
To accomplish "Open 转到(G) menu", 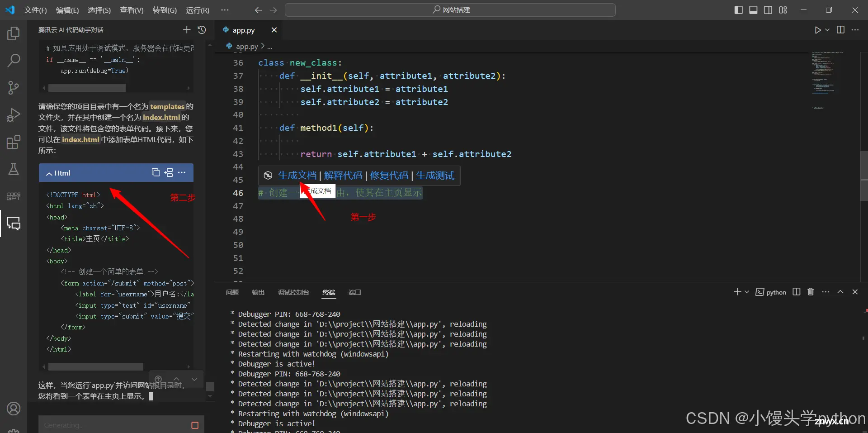I will click(x=165, y=10).
